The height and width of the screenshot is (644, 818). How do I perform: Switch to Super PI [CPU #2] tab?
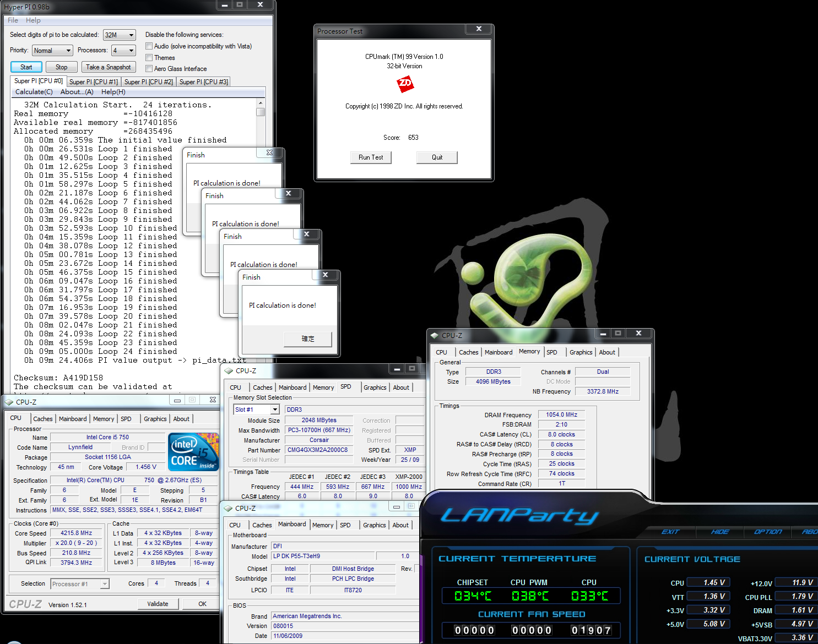click(x=148, y=82)
